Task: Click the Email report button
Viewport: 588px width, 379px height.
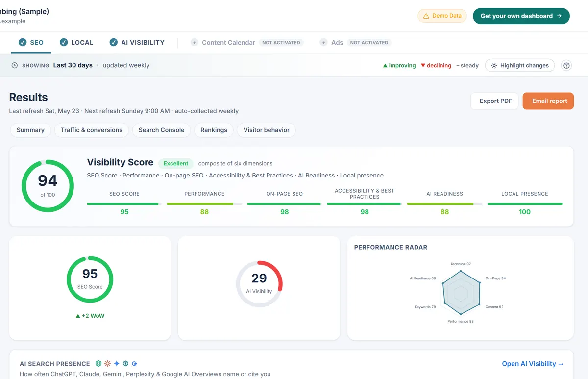Action: pyautogui.click(x=548, y=101)
